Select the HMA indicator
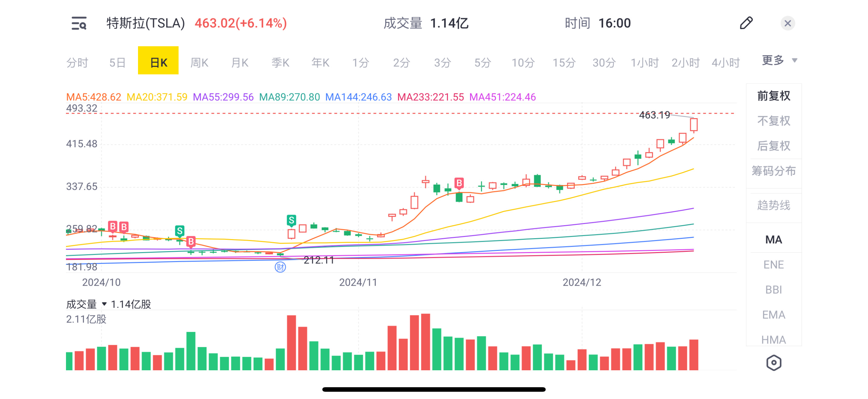Viewport: 868px width, 399px height. 774,340
